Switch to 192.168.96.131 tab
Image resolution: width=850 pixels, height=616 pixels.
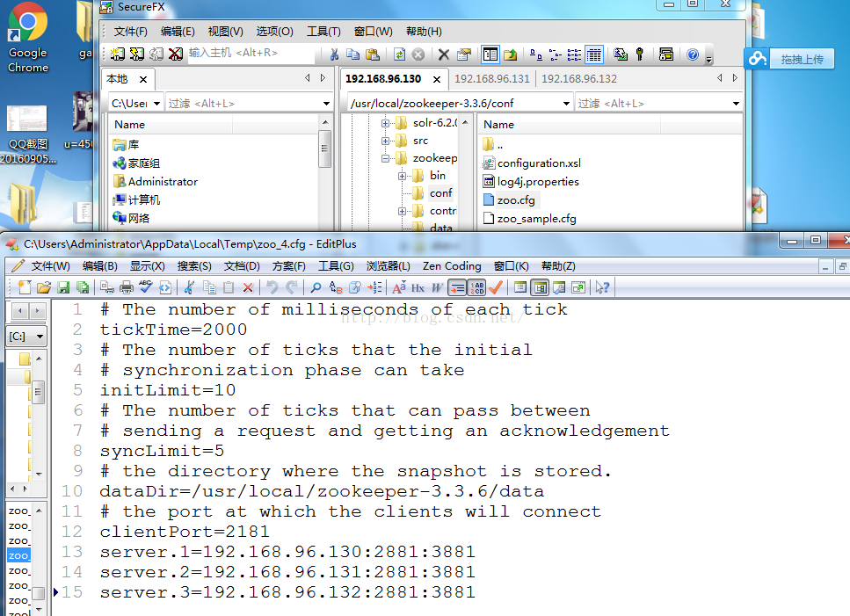tap(491, 79)
